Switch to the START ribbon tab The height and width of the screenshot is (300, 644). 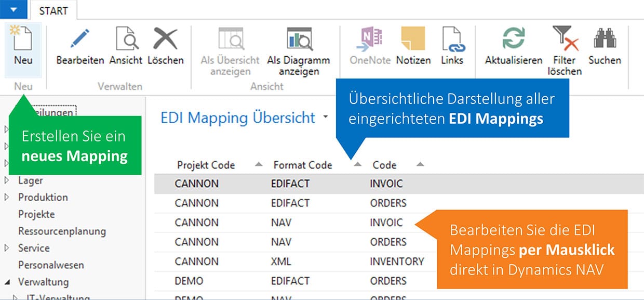tap(55, 9)
